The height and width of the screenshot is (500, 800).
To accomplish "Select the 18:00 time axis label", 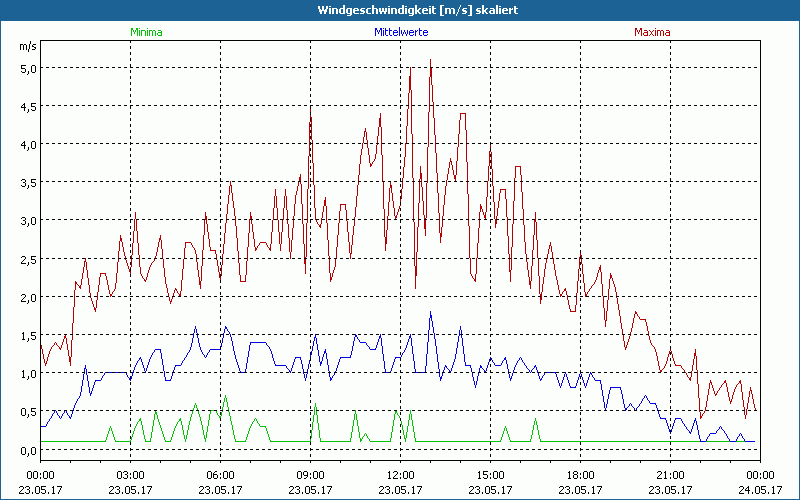I will 580,475.
